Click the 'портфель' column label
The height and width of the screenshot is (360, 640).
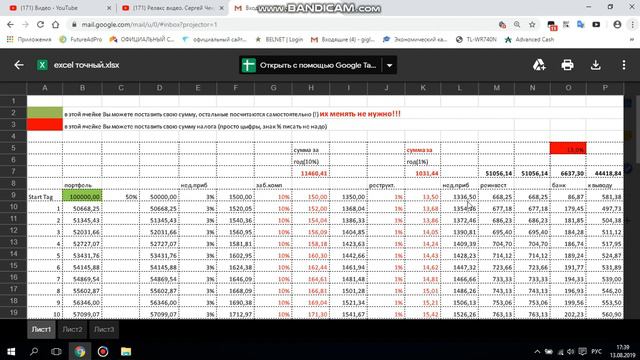tap(78, 185)
